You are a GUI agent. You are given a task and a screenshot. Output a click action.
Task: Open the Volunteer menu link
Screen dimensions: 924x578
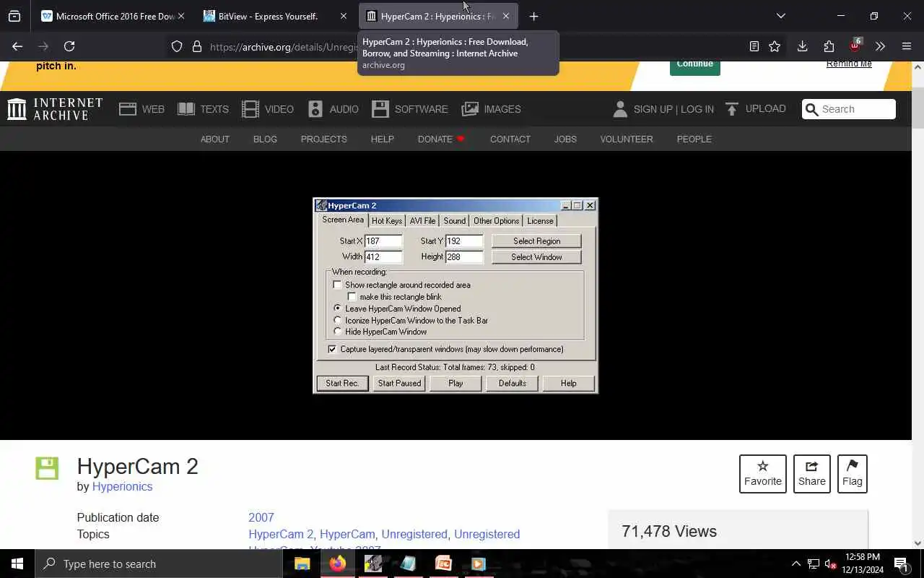point(627,139)
